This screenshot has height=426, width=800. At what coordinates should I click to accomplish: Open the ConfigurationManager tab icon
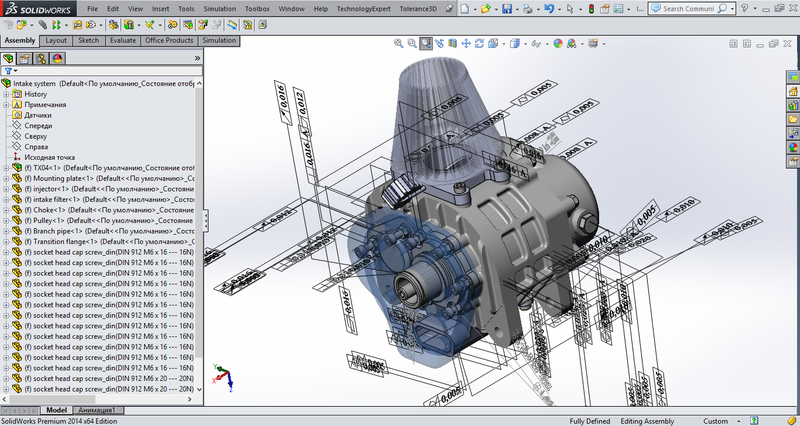pyautogui.click(x=42, y=58)
